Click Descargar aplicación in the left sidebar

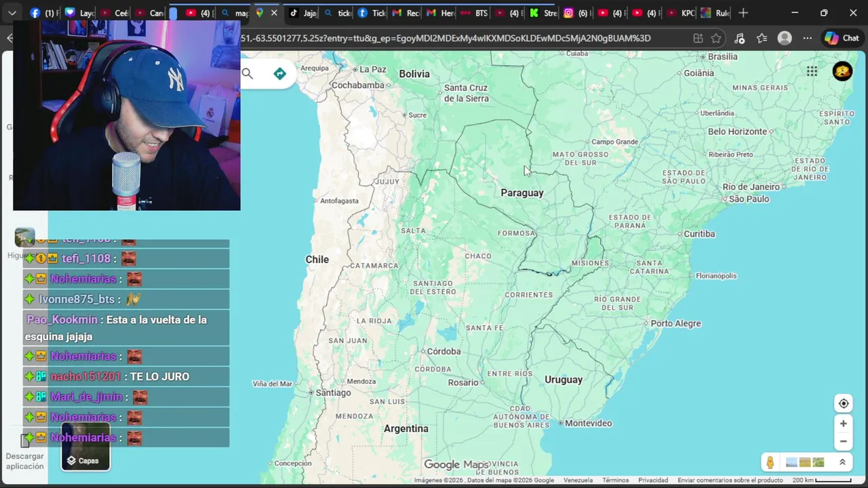(x=25, y=461)
